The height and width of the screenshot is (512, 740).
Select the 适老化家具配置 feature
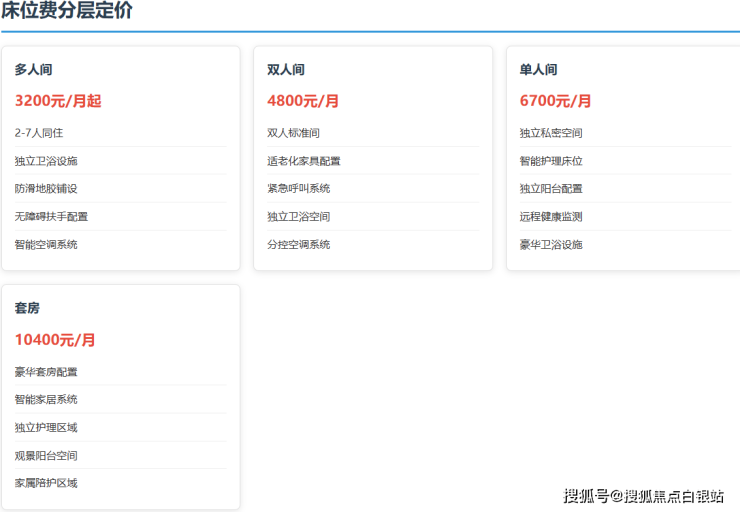304,161
